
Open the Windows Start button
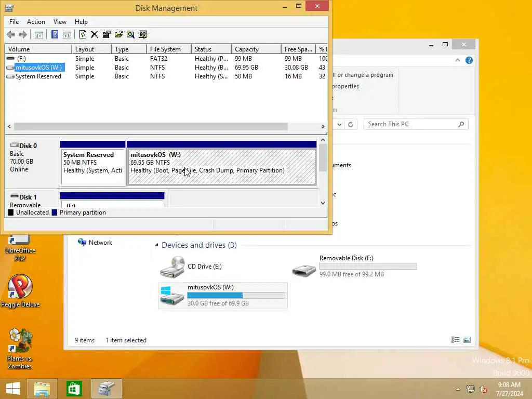(x=13, y=389)
